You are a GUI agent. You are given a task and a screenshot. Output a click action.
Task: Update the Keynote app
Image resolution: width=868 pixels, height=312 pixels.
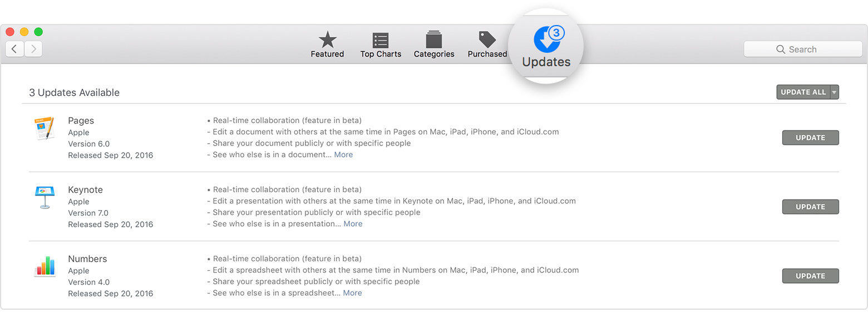coord(810,207)
